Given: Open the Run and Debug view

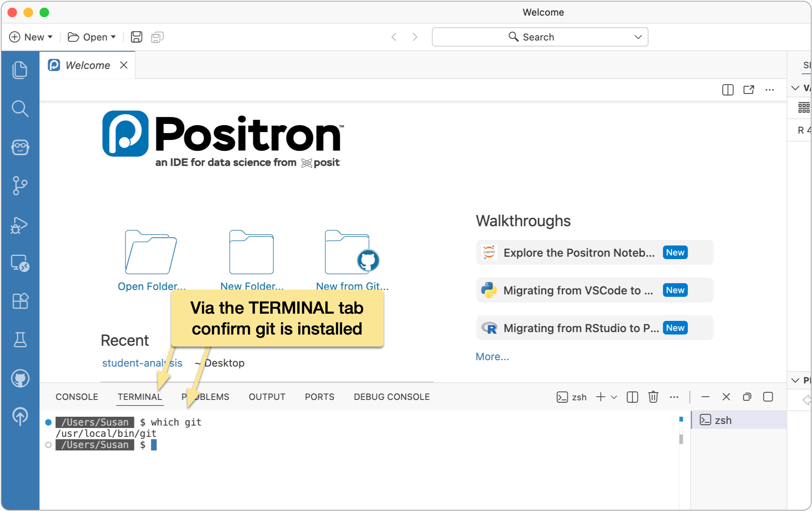Looking at the screenshot, I should pyautogui.click(x=20, y=225).
